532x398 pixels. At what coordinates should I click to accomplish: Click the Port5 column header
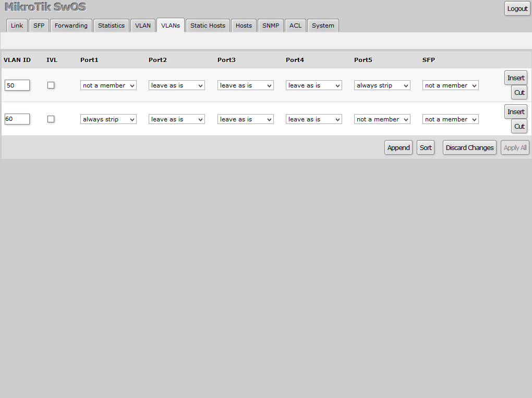(x=363, y=60)
